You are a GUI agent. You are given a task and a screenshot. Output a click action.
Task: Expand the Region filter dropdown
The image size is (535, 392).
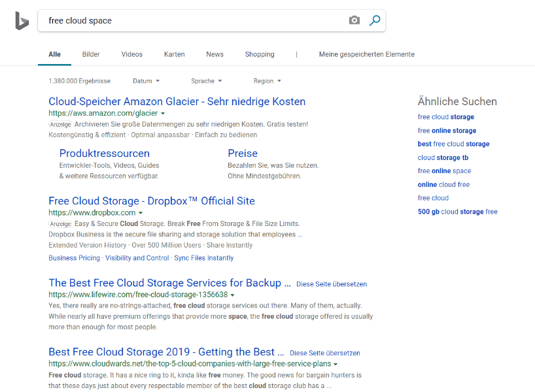click(267, 81)
